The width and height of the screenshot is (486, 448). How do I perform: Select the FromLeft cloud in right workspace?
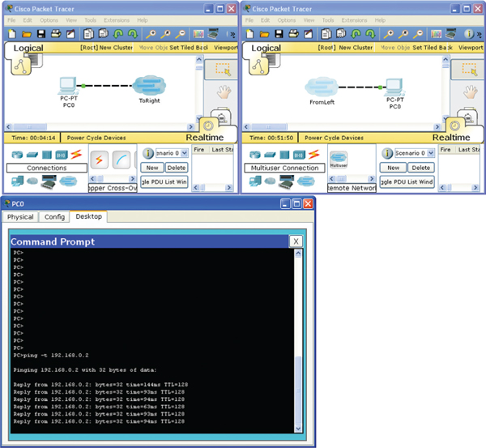pyautogui.click(x=320, y=87)
